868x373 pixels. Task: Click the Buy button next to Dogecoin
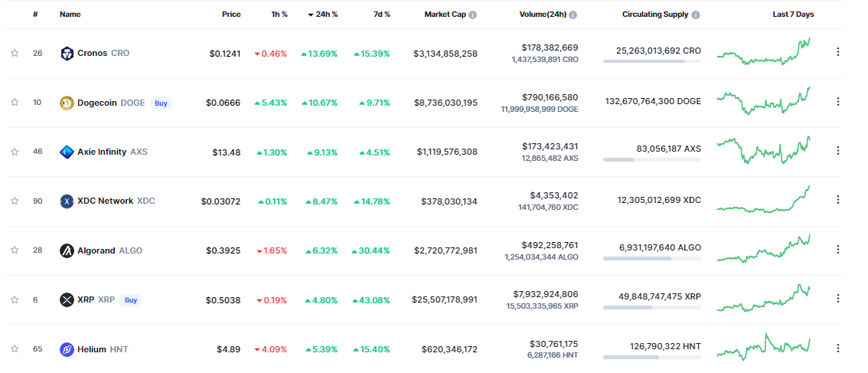pyautogui.click(x=161, y=103)
